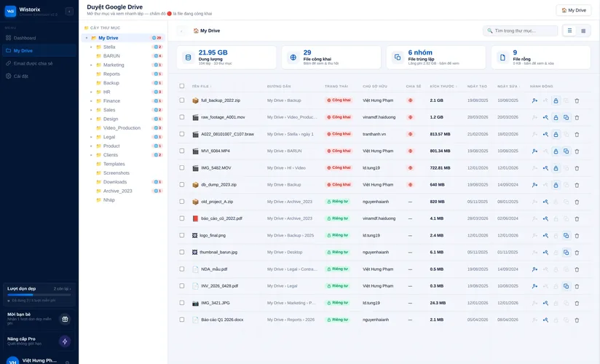Check the box for MVI_6084.MP4
Image resolution: width=600 pixels, height=364 pixels.
coord(182,151)
